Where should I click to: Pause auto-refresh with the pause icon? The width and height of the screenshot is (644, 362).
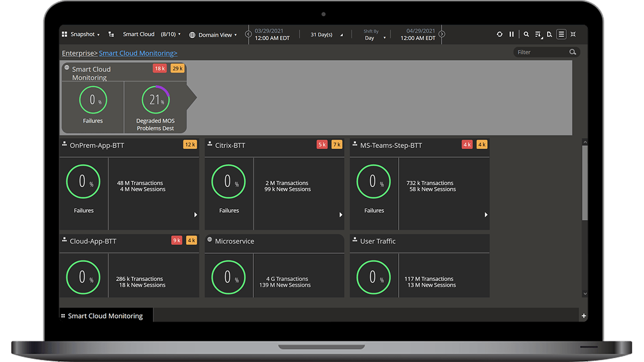tap(511, 34)
